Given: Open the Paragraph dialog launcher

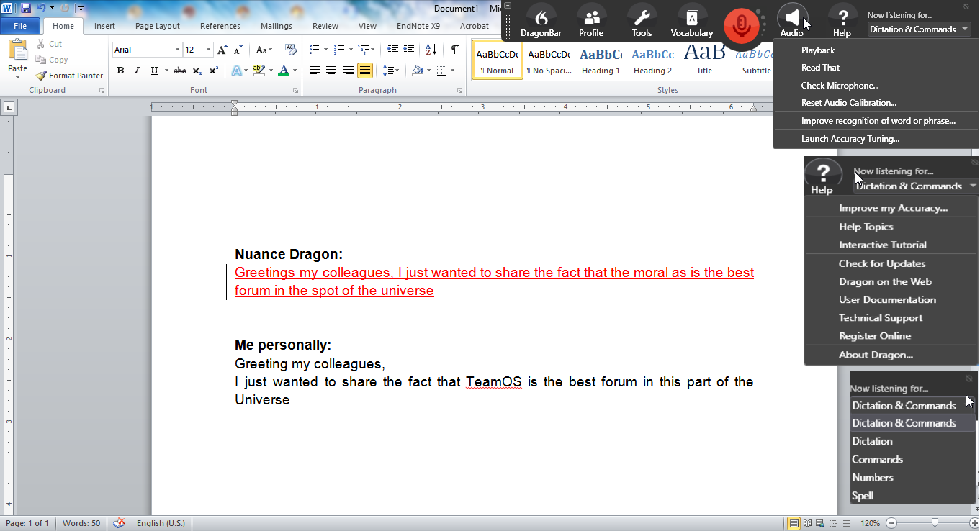Looking at the screenshot, I should (459, 91).
